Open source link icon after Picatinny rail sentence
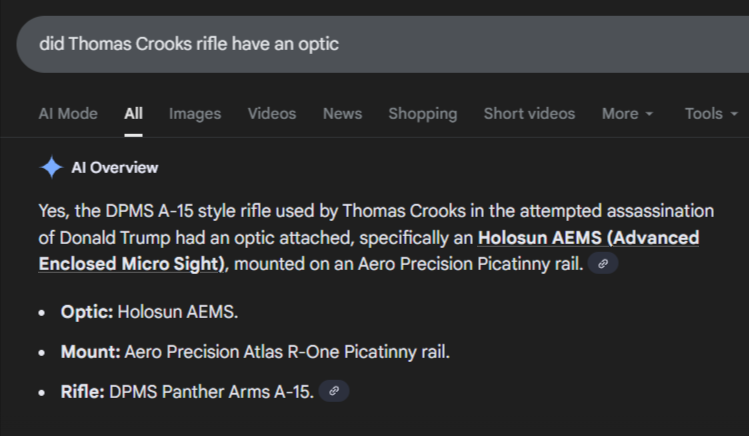749x436 pixels. (x=603, y=265)
